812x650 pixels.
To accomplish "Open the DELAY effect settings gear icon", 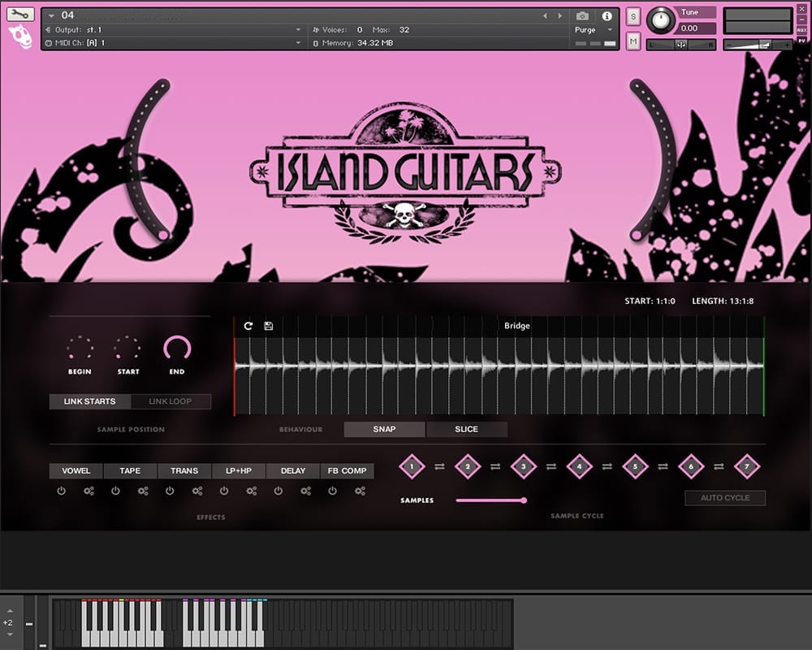I will (305, 491).
